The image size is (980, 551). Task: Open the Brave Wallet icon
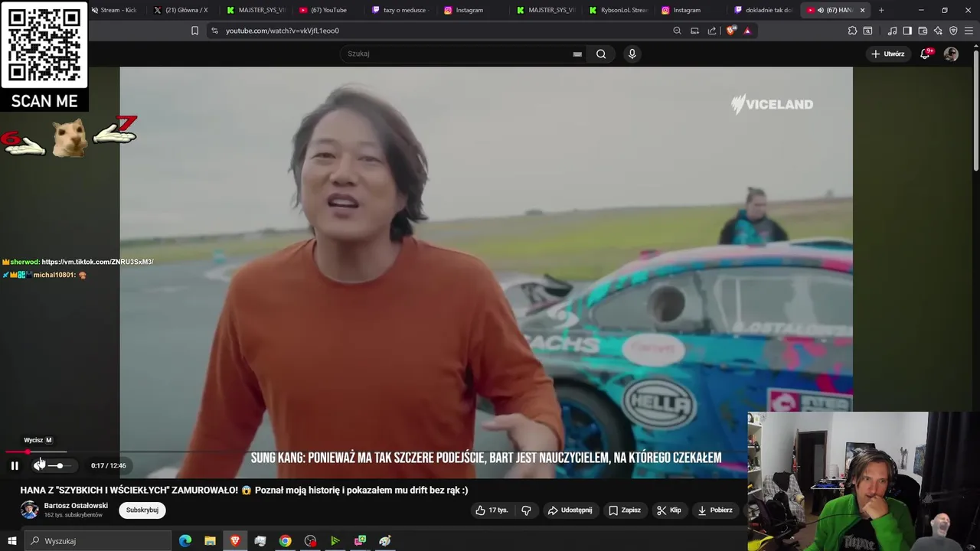[x=923, y=31]
